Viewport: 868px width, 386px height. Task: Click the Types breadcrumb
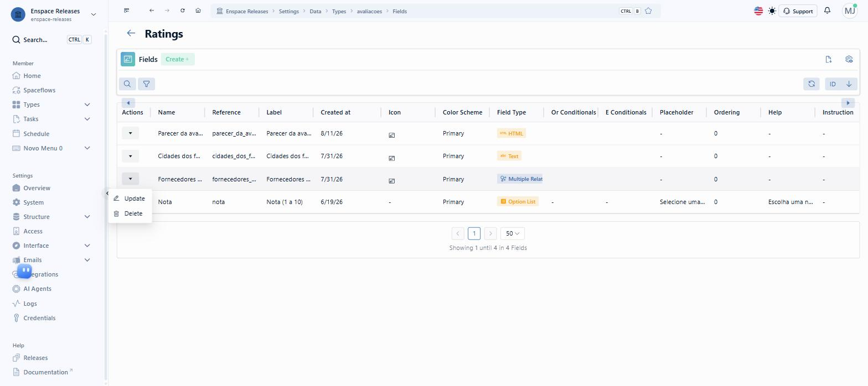coord(339,11)
